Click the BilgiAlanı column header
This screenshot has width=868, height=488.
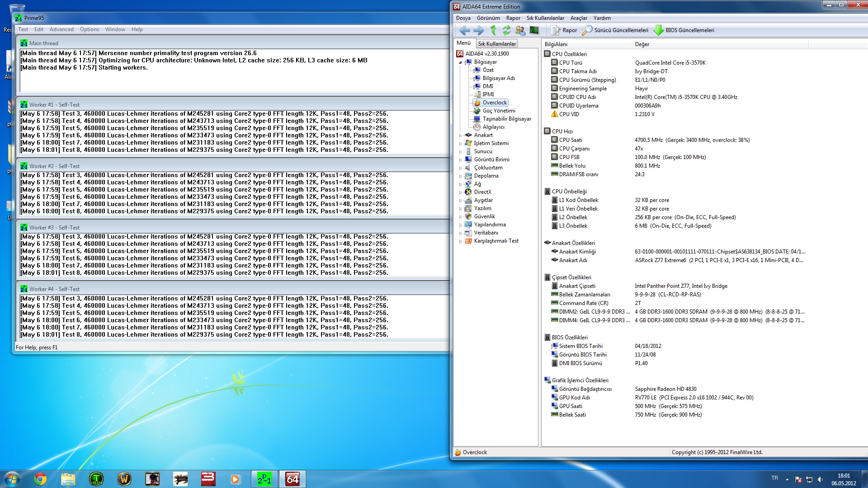tap(586, 44)
